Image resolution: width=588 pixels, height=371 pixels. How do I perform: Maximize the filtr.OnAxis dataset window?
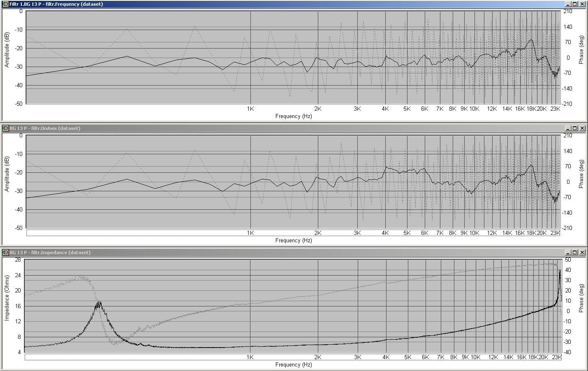[575, 128]
